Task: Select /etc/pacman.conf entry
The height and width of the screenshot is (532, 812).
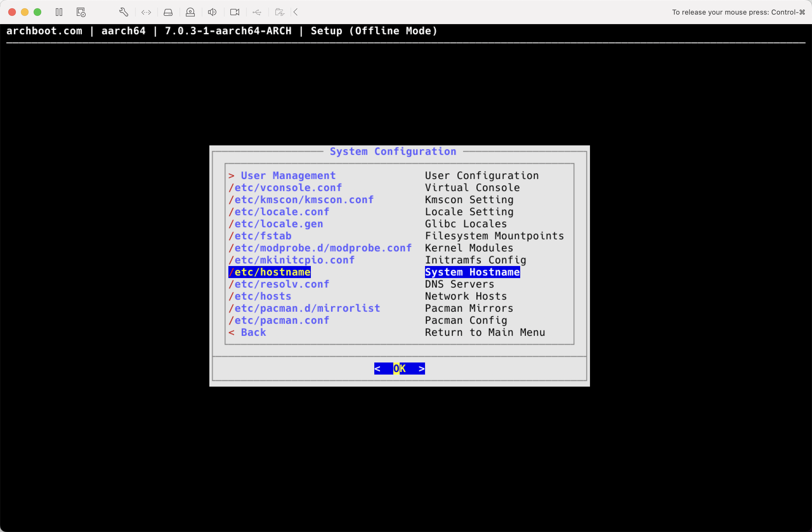Action: (x=279, y=320)
